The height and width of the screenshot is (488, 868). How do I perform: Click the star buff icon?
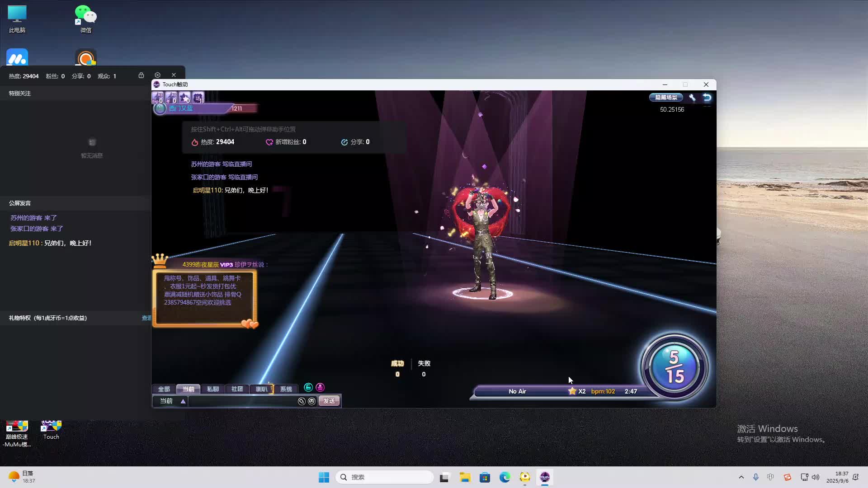184,98
